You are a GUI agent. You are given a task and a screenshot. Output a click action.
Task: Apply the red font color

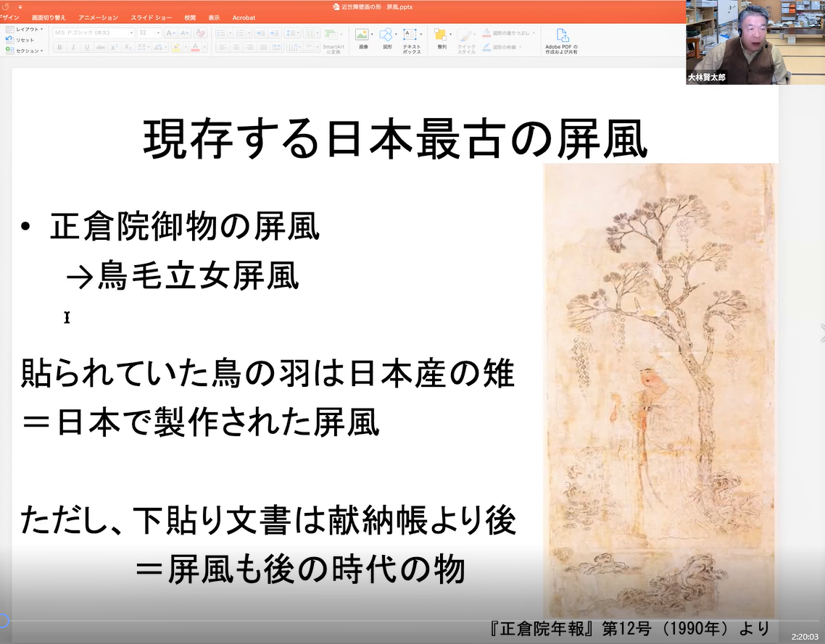(x=195, y=47)
